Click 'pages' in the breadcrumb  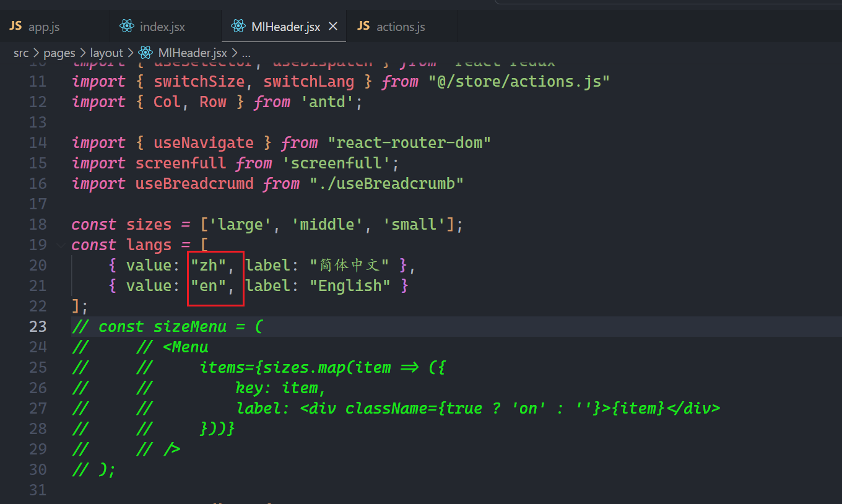point(59,53)
